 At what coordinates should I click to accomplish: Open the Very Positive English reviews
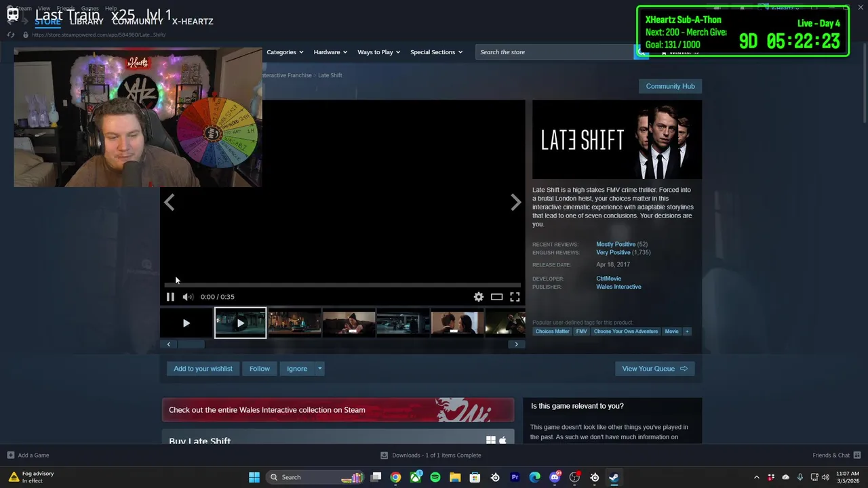pos(613,252)
